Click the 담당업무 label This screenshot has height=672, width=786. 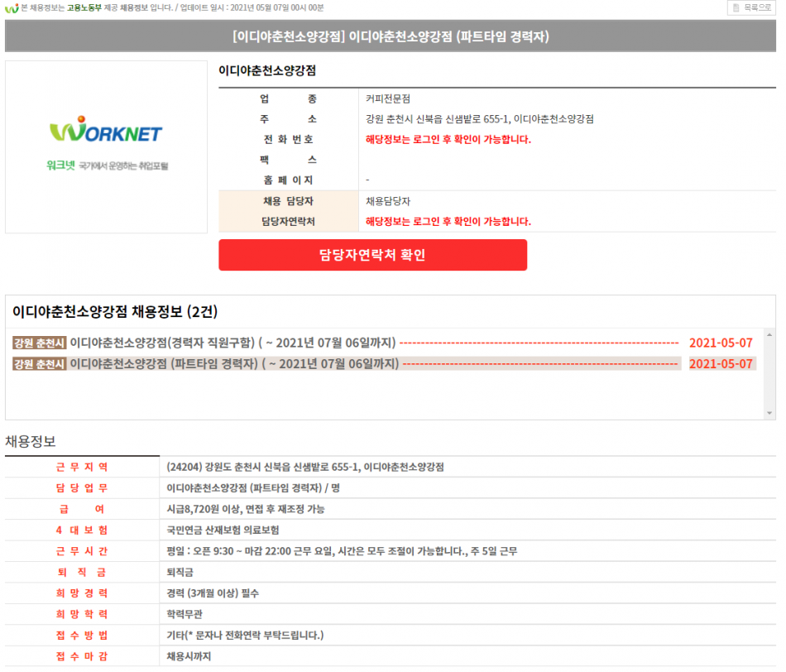click(82, 488)
